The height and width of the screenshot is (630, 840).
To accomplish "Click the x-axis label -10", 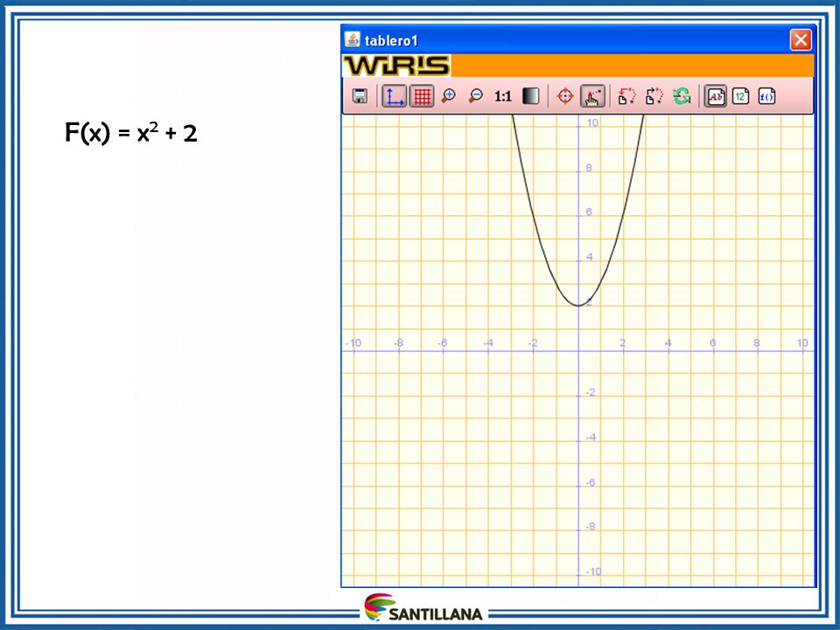I will 353,343.
